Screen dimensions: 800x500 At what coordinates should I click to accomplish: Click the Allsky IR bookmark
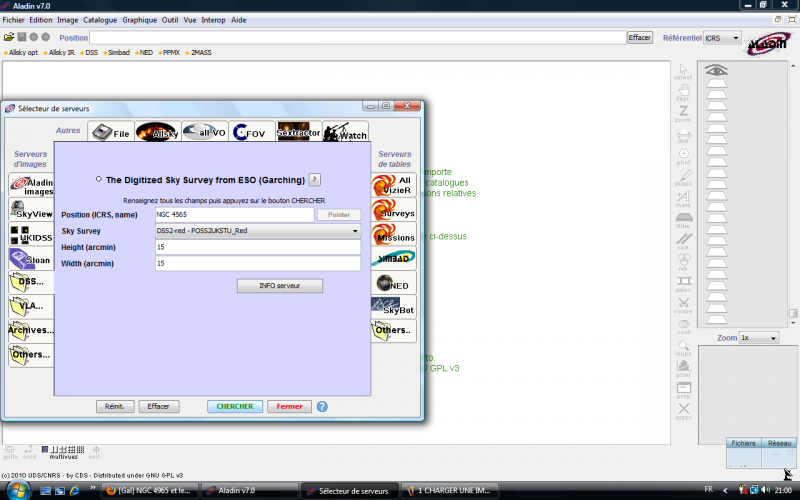click(59, 53)
